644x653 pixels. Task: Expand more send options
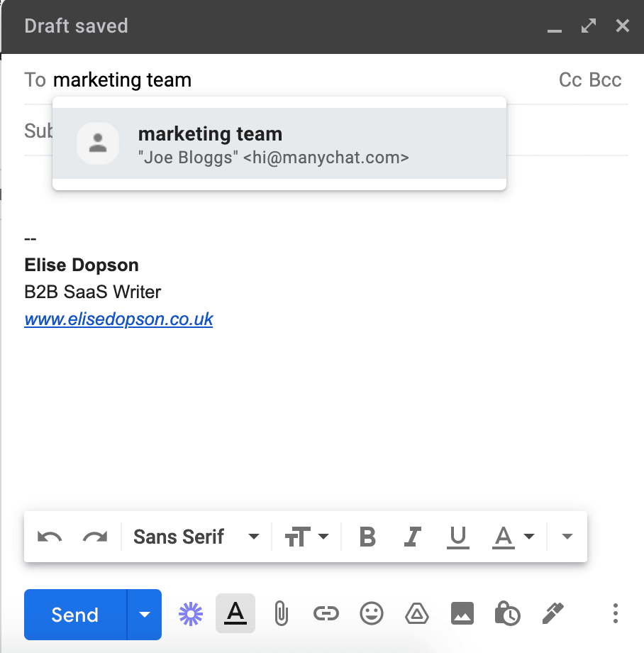click(145, 613)
